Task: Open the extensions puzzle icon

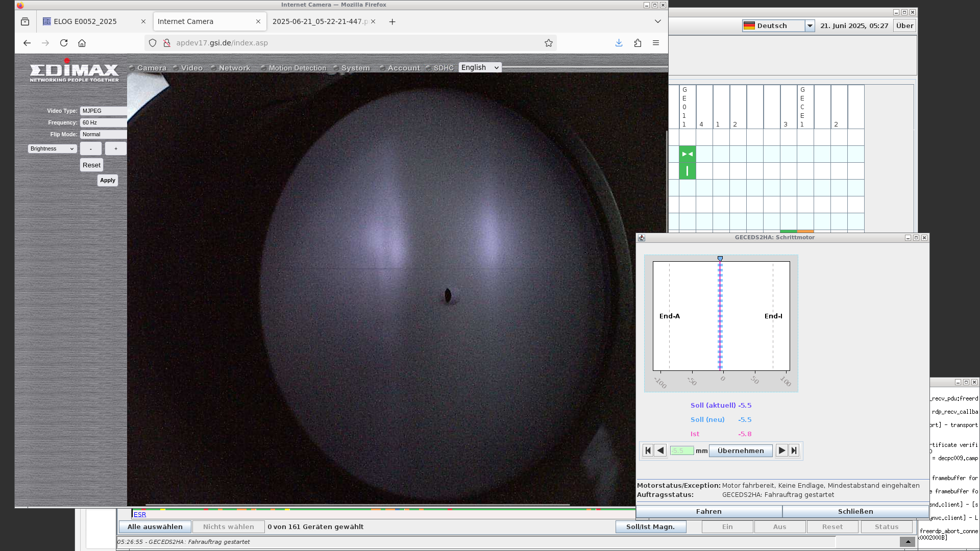Action: [638, 43]
